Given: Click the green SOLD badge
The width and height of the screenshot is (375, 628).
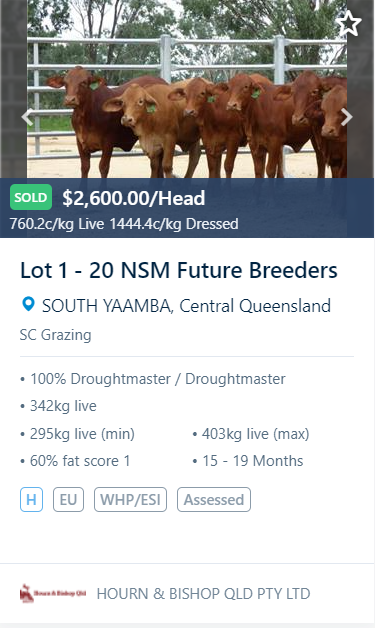Looking at the screenshot, I should coord(31,197).
